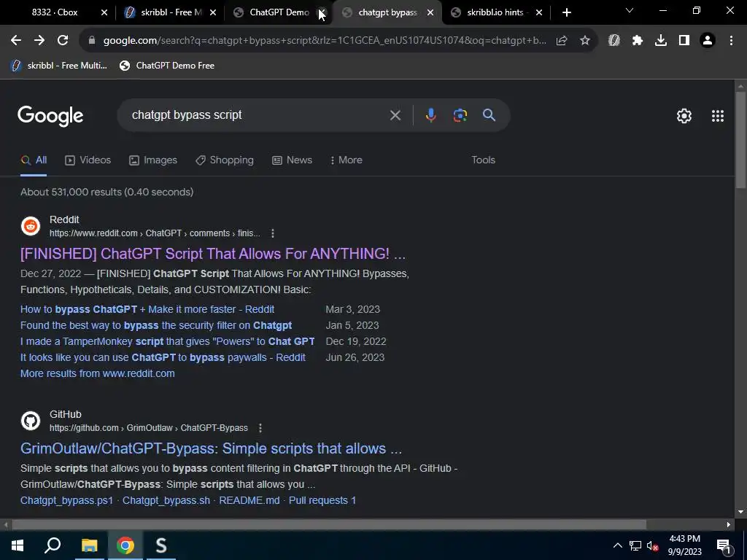
Task: Select the All results filter
Action: point(34,160)
